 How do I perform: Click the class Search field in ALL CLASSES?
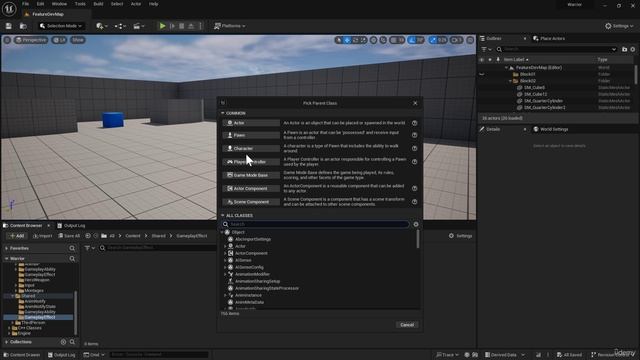tap(316, 224)
